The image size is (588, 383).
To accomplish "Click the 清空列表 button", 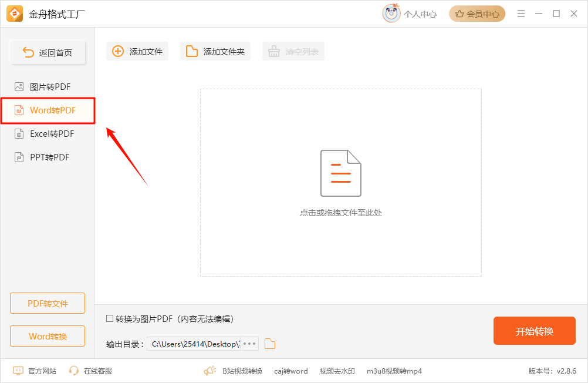I will pyautogui.click(x=293, y=52).
